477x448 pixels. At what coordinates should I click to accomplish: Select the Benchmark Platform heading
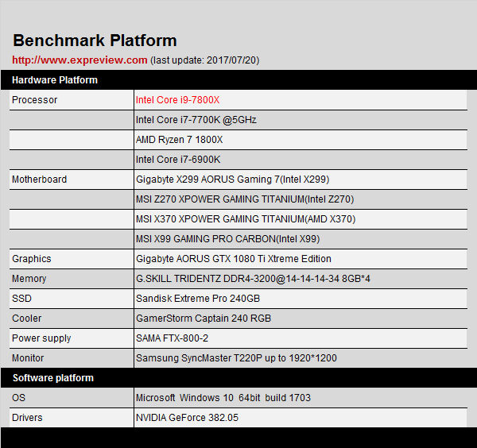[x=95, y=41]
